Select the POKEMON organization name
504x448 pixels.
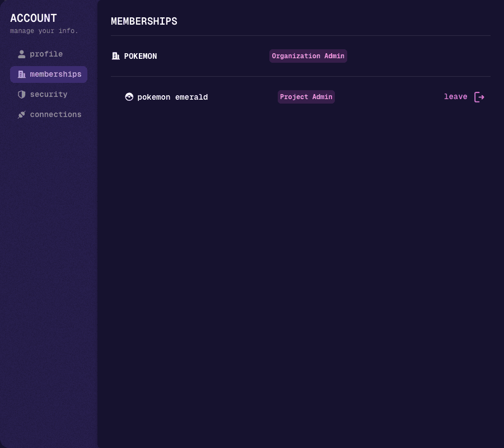click(x=141, y=56)
